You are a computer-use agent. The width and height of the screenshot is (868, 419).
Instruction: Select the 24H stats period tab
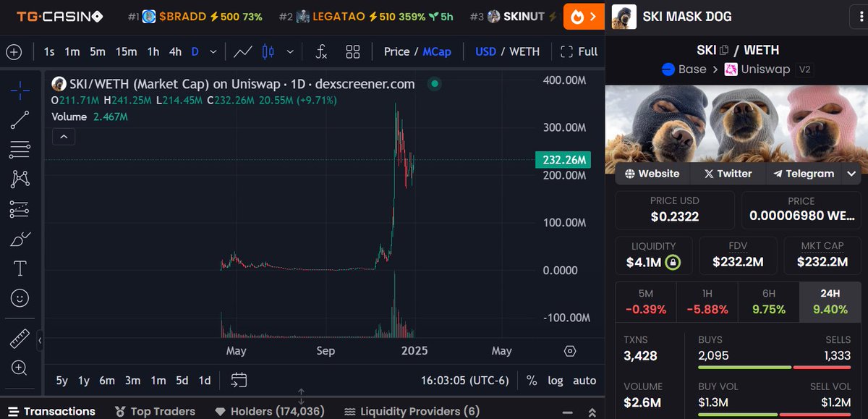pyautogui.click(x=830, y=302)
